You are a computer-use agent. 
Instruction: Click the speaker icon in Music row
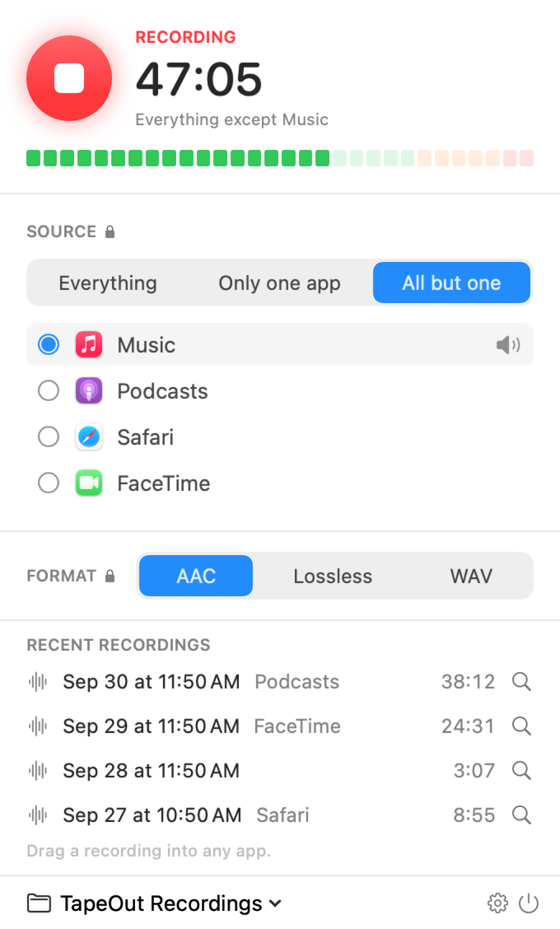point(508,345)
